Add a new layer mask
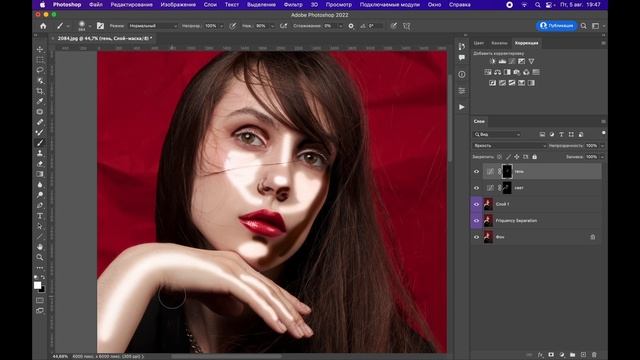Viewport: 640px width, 360px height. tap(551, 355)
